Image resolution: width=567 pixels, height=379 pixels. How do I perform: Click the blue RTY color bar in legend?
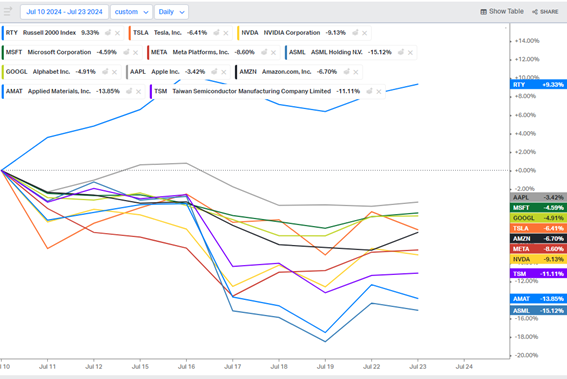(x=3, y=33)
